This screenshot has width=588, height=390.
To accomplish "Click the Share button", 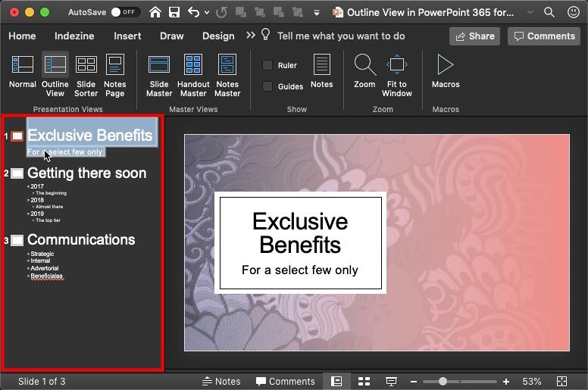I will click(x=475, y=36).
